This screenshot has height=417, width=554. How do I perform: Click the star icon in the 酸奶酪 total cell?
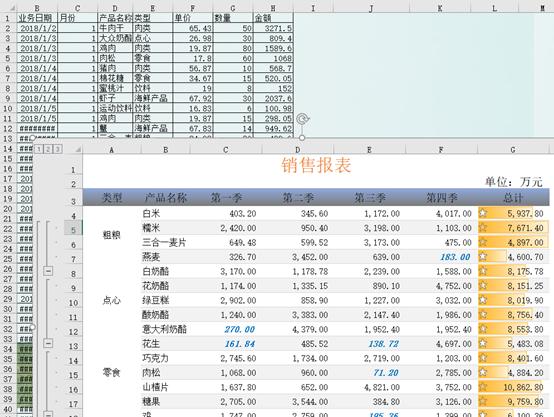tap(483, 315)
